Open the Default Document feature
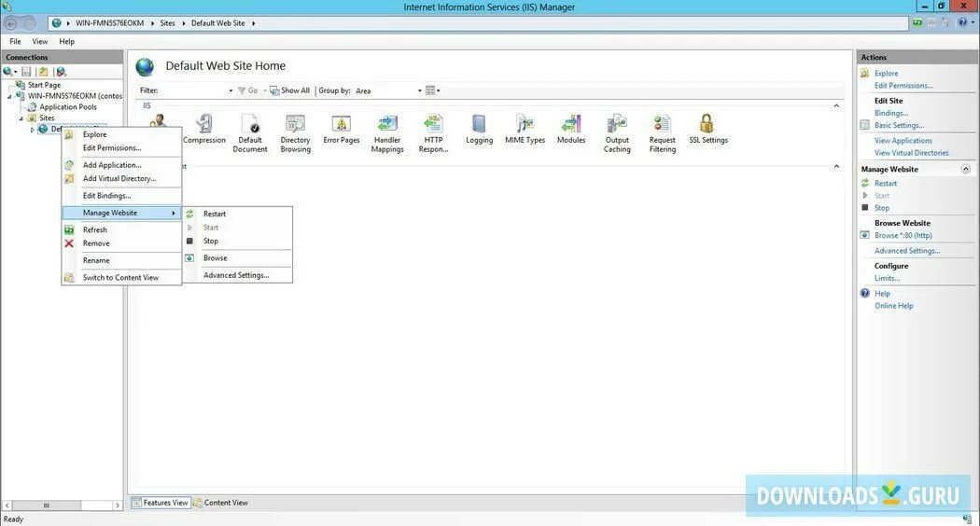Viewport: 980px width, 526px height. click(250, 133)
